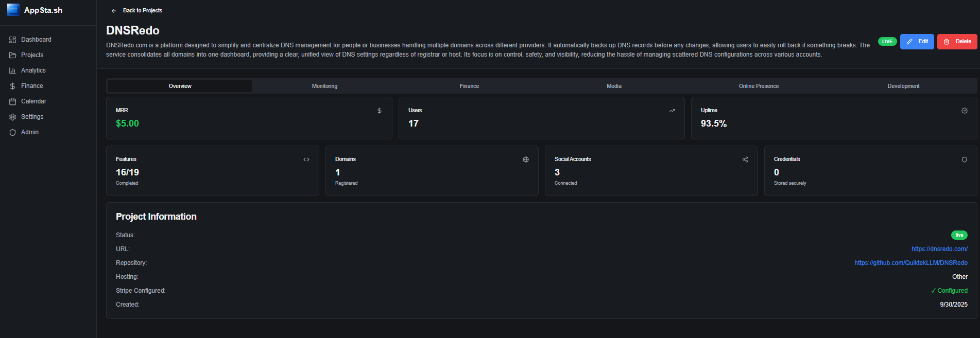Image resolution: width=980 pixels, height=338 pixels.
Task: Open the Media tab
Action: pos(614,86)
